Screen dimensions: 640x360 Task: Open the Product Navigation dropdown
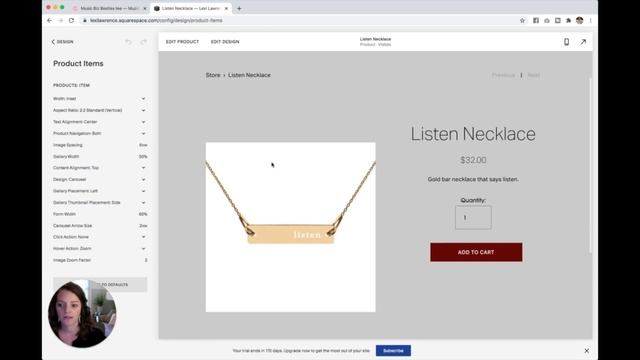(x=100, y=133)
